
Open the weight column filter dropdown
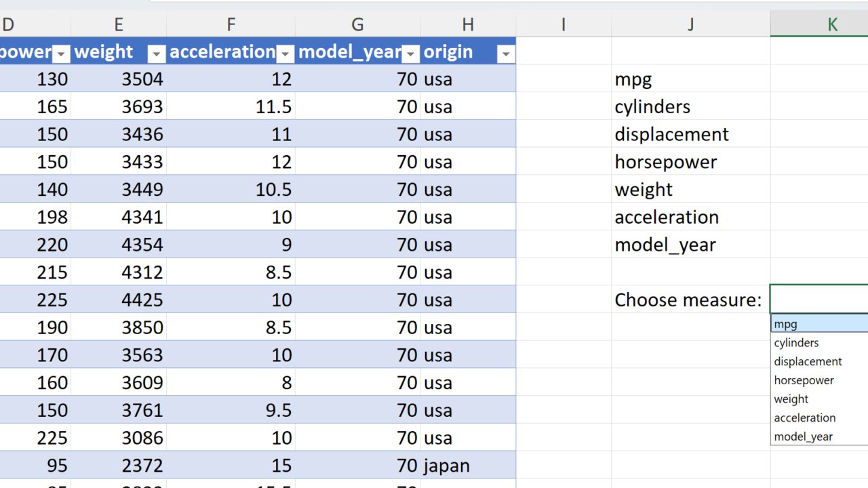(157, 54)
